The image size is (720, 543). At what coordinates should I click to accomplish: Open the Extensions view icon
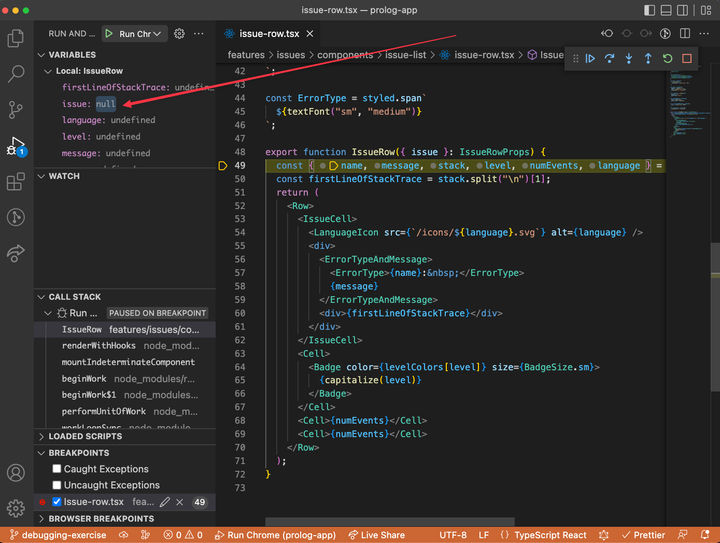click(16, 182)
